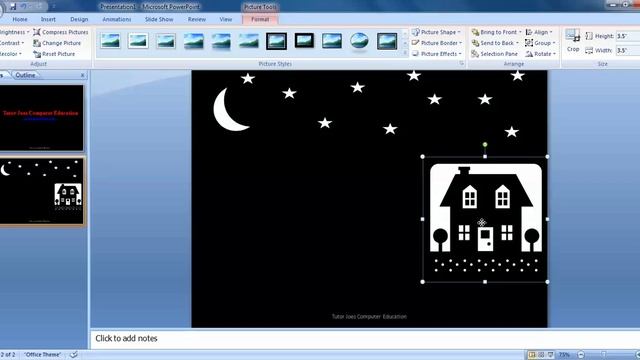Switch to the Format ribbon tab

260,19
